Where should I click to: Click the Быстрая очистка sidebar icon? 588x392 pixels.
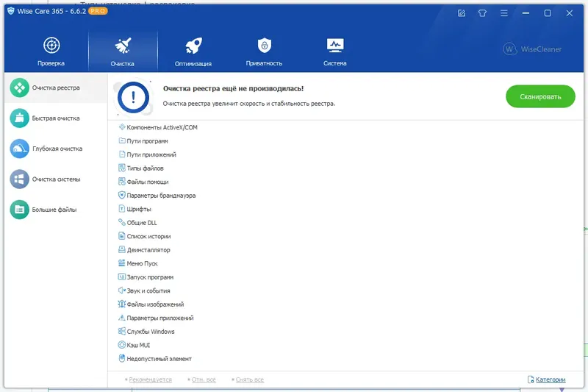pos(20,118)
